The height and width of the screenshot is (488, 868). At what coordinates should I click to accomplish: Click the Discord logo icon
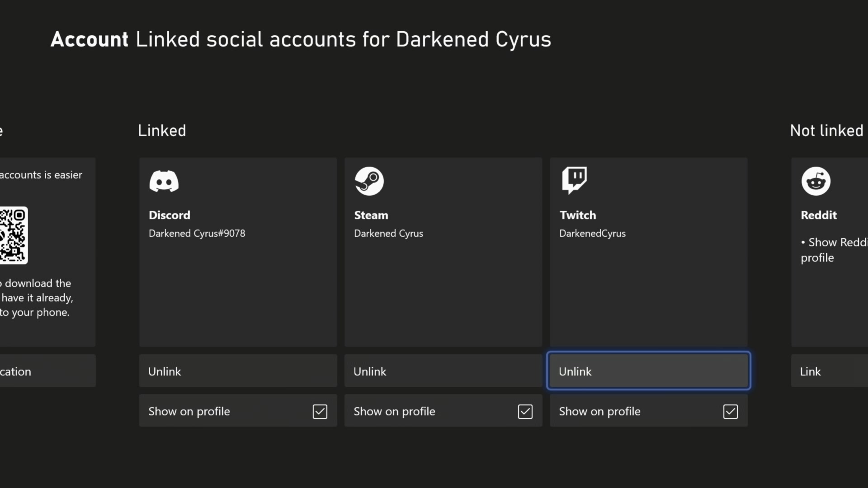(164, 181)
